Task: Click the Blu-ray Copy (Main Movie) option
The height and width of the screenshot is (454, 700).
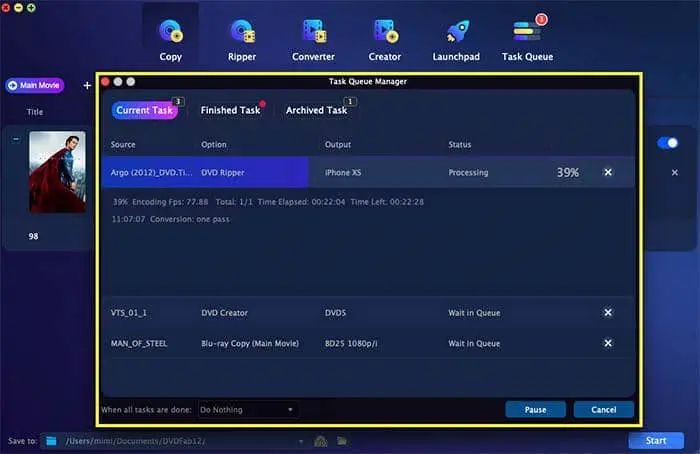Action: [x=250, y=343]
